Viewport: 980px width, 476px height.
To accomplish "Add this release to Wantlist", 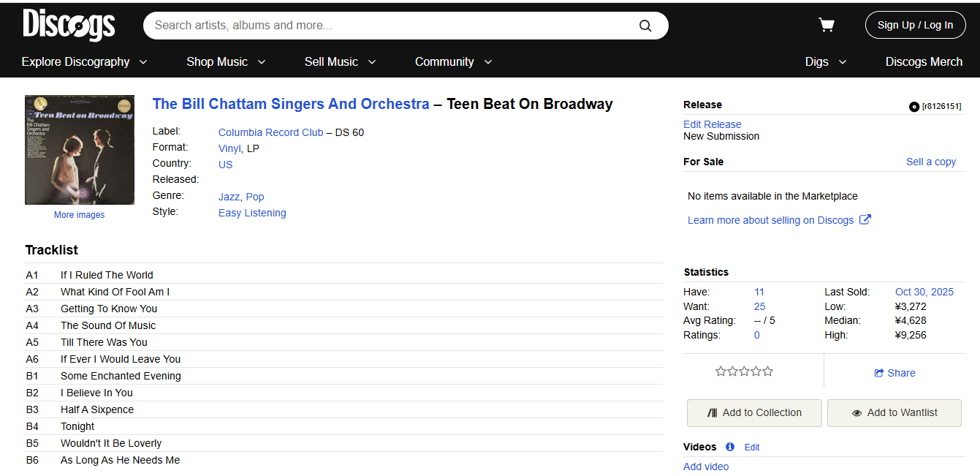I will [894, 412].
